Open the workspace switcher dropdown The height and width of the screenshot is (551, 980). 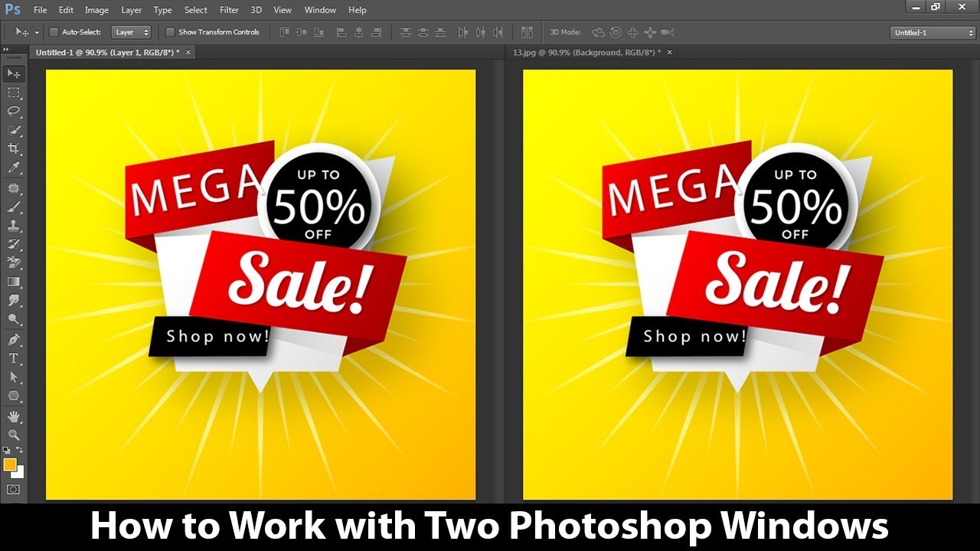[933, 33]
